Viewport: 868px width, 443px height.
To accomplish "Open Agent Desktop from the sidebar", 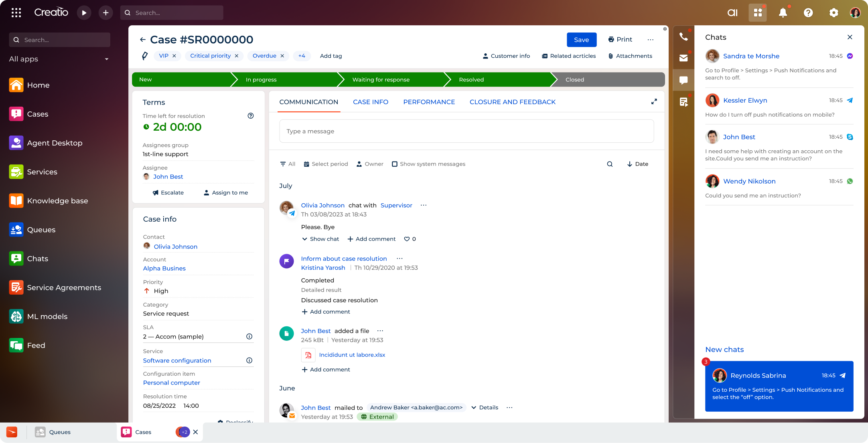I will [x=55, y=143].
